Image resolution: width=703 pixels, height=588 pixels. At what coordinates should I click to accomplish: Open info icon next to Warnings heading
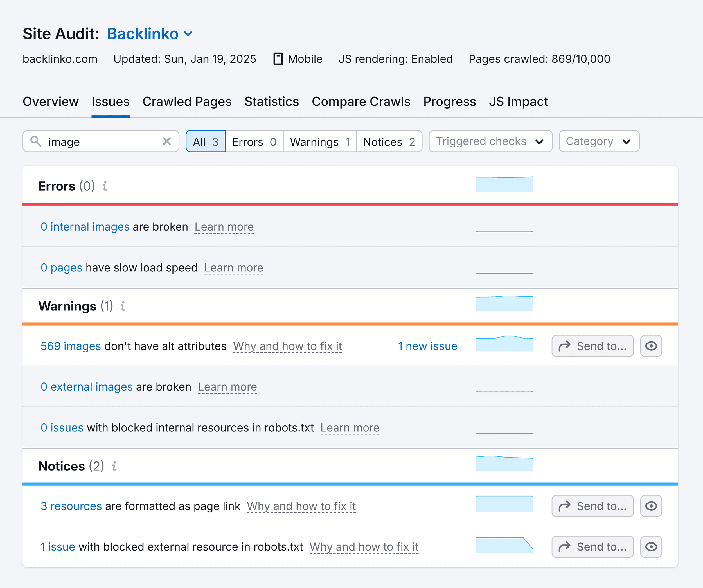pos(123,306)
